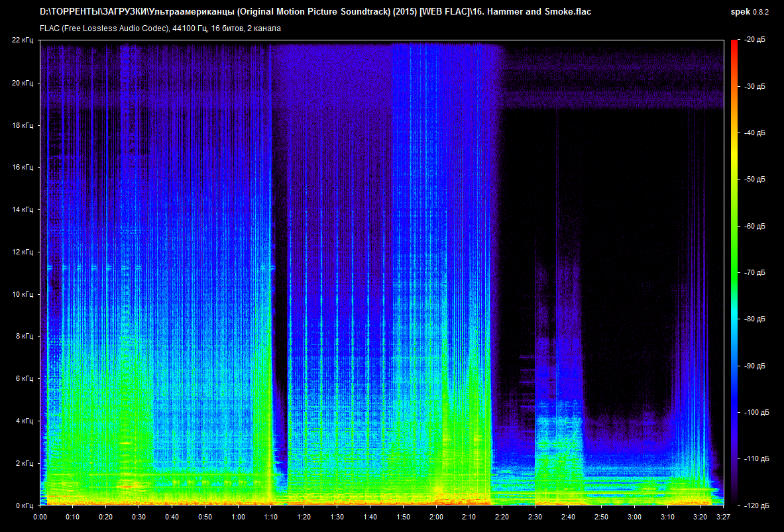Click the '18 кГц' frequency label

click(22, 125)
